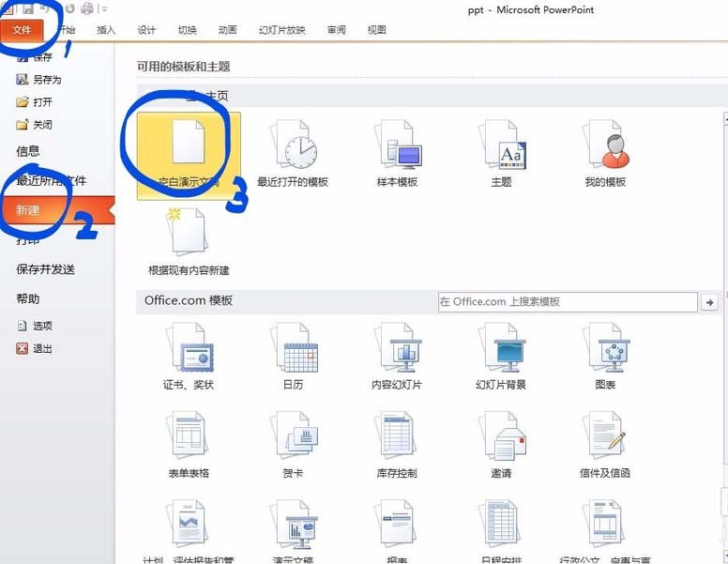Open the 幻灯片背景 slide backgrounds category

(x=501, y=357)
